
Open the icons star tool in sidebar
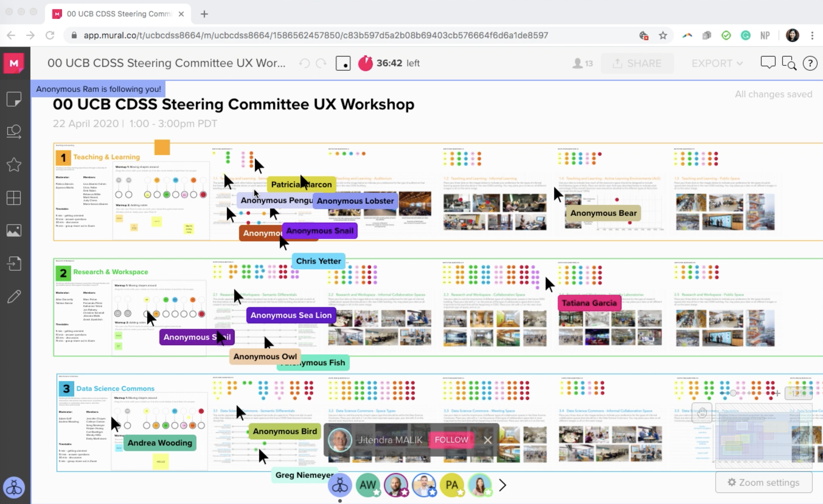(14, 164)
